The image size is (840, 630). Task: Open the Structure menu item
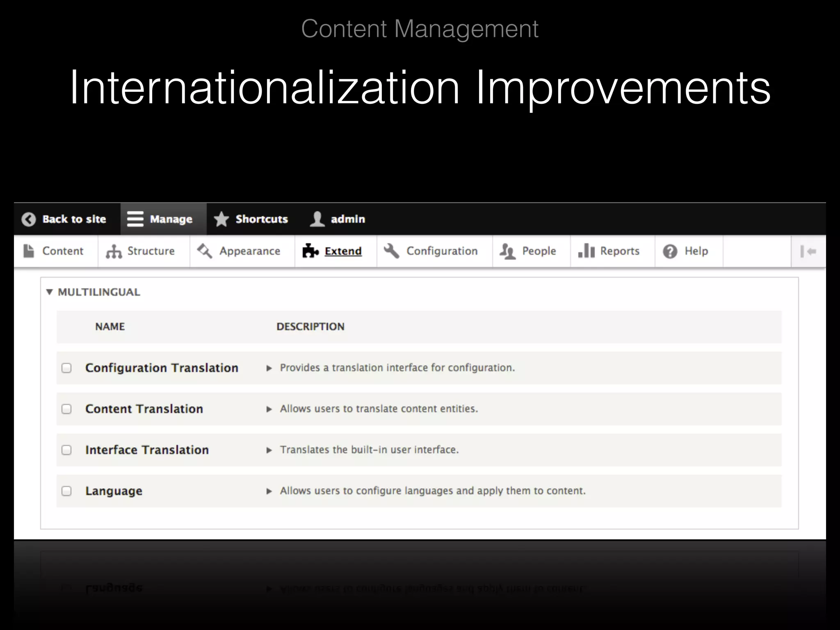click(144, 251)
